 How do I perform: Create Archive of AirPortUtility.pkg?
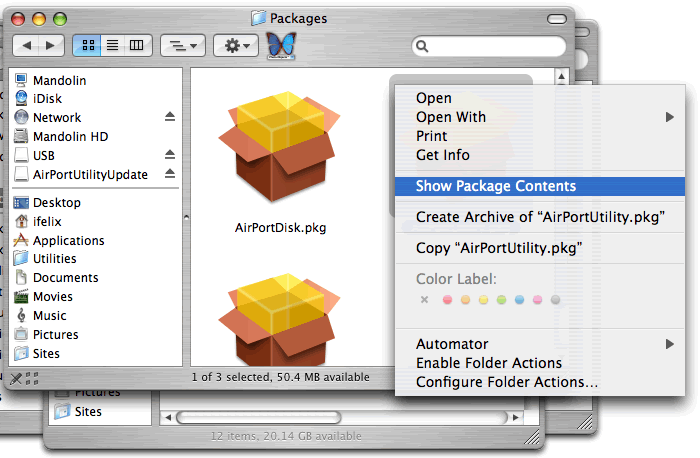click(x=540, y=217)
